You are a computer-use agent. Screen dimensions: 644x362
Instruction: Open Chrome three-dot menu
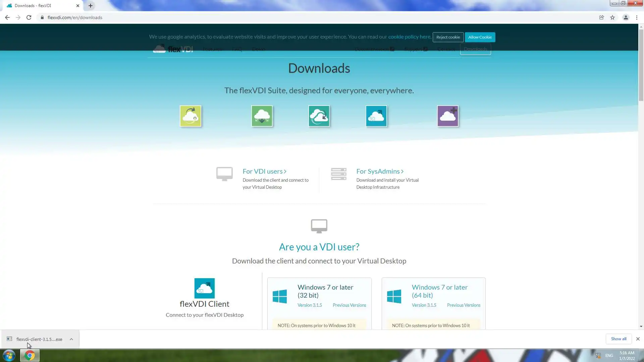(637, 17)
